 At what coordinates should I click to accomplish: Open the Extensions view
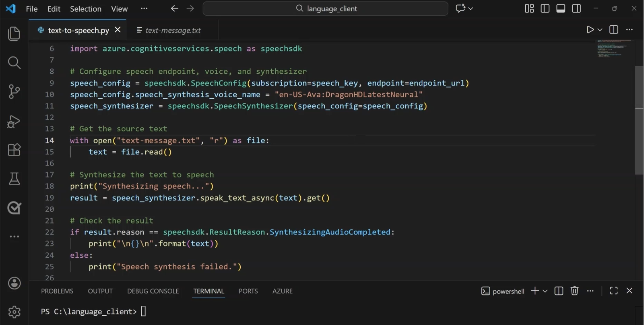[14, 150]
